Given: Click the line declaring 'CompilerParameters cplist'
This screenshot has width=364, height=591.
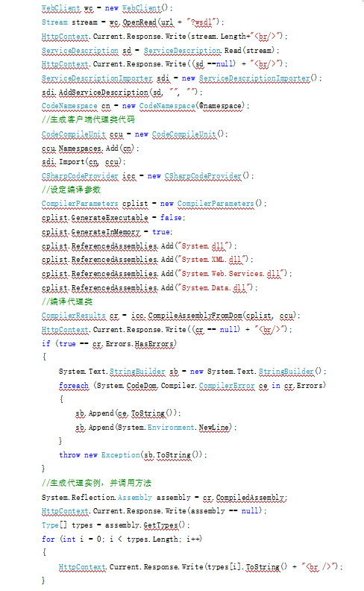Looking at the screenshot, I should 154,204.
